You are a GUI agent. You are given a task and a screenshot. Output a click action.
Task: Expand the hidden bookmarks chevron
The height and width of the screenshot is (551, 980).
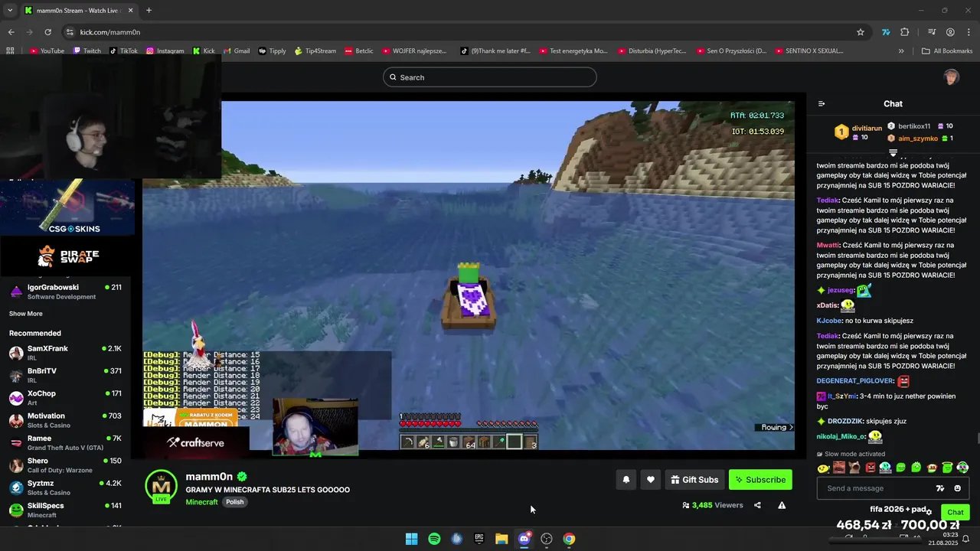pos(901,51)
